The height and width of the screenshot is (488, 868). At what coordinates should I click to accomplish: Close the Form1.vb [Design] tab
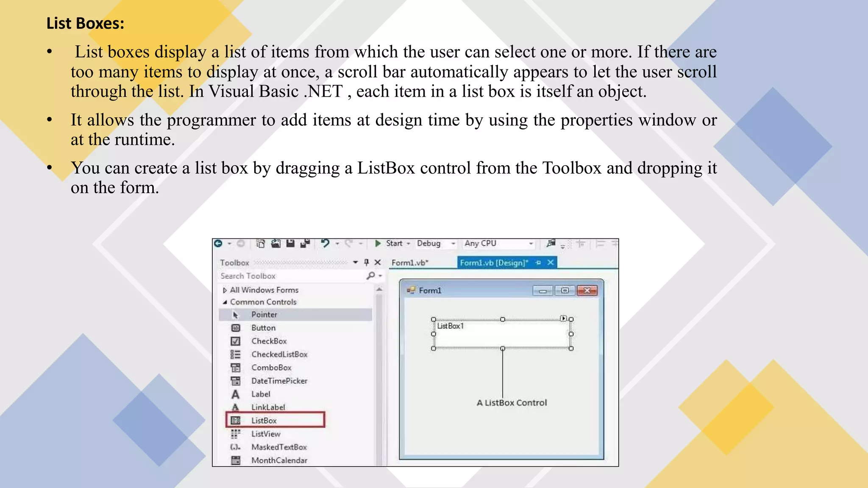tap(551, 263)
